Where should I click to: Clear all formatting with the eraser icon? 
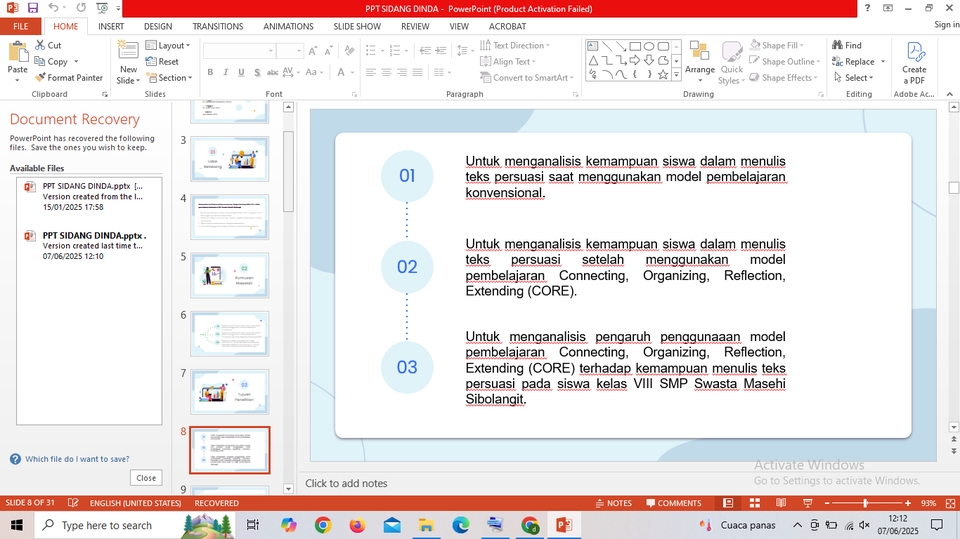[x=350, y=51]
